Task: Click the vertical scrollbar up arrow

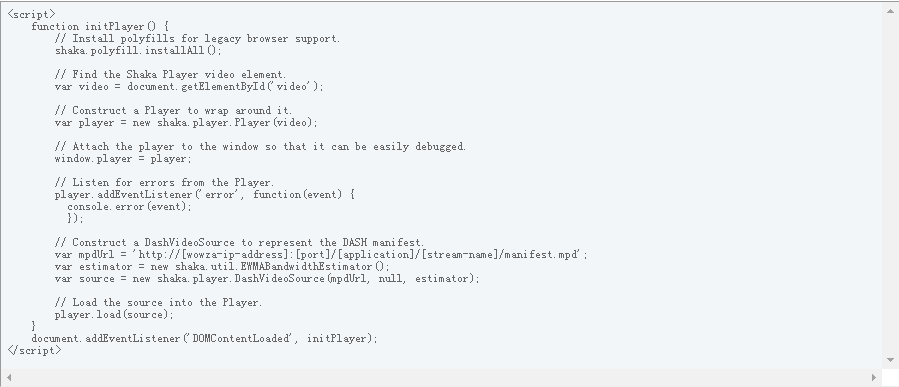Action: (890, 10)
